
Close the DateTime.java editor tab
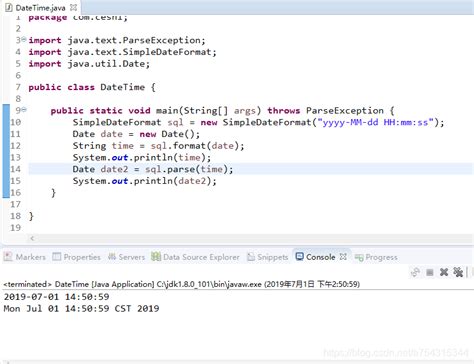click(x=74, y=7)
